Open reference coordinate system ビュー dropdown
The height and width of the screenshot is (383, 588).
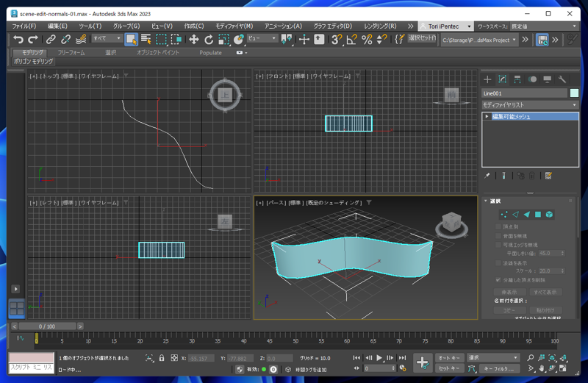262,38
